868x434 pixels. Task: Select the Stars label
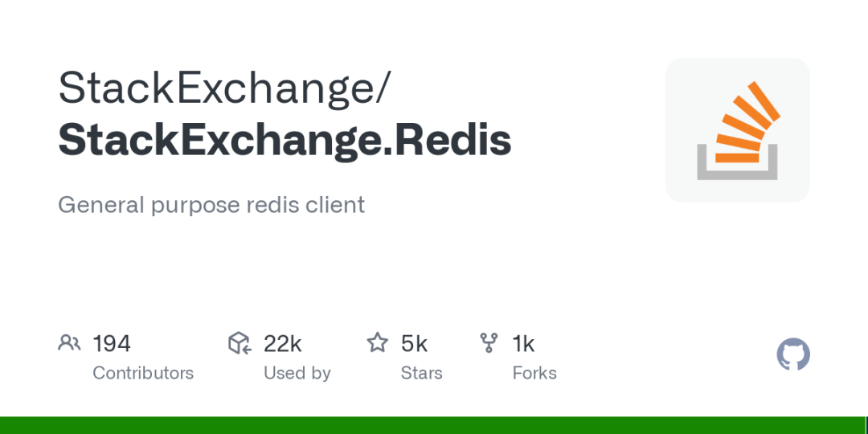click(421, 373)
